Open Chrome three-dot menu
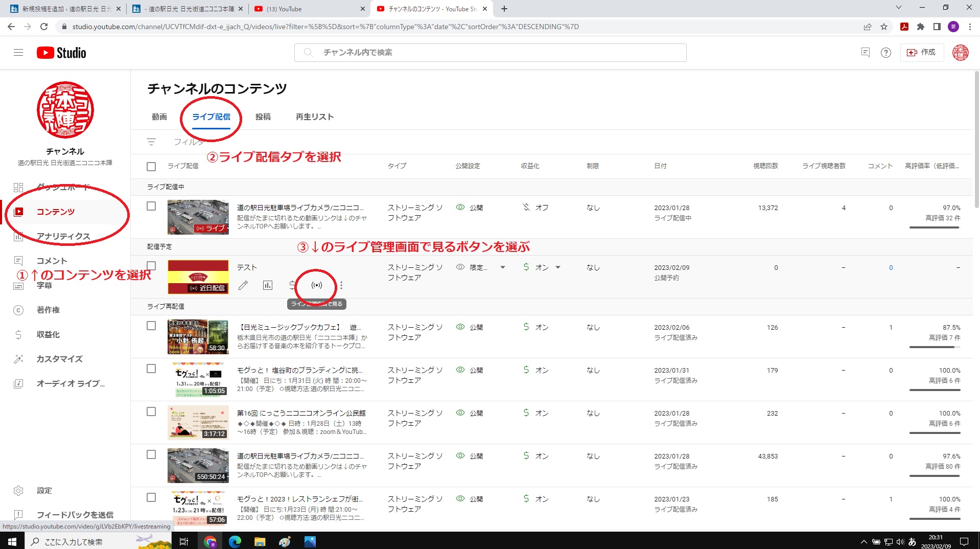 pyautogui.click(x=970, y=27)
